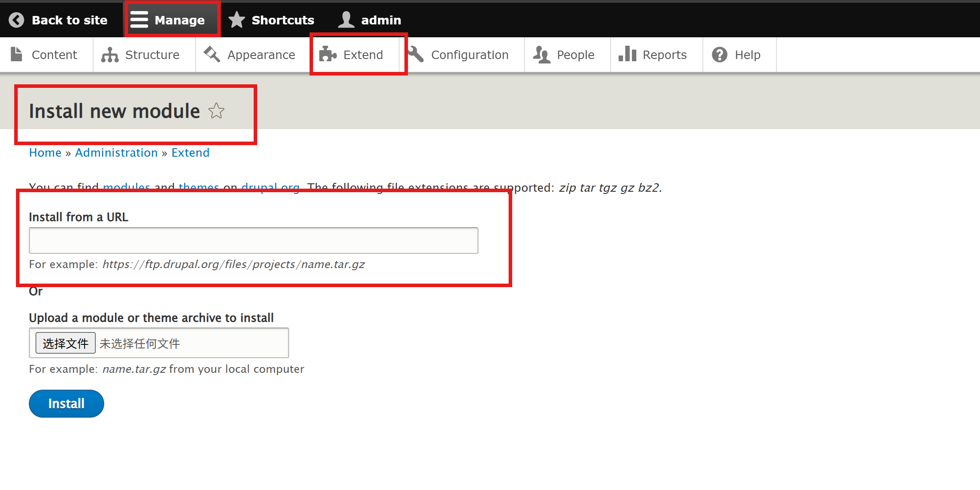This screenshot has height=490, width=980.
Task: Click the Back to site arrow icon
Action: (16, 20)
